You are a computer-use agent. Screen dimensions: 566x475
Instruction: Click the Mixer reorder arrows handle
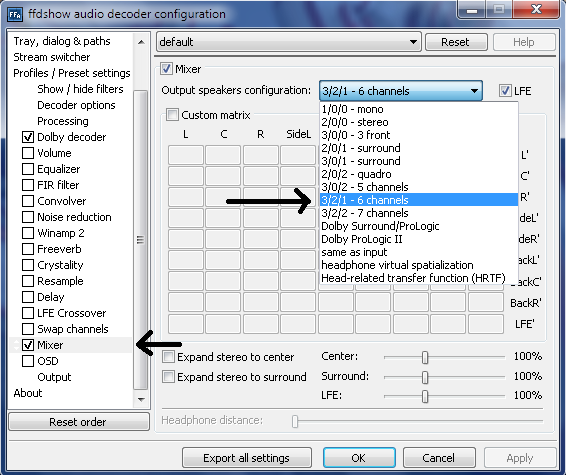pyautogui.click(x=16, y=345)
